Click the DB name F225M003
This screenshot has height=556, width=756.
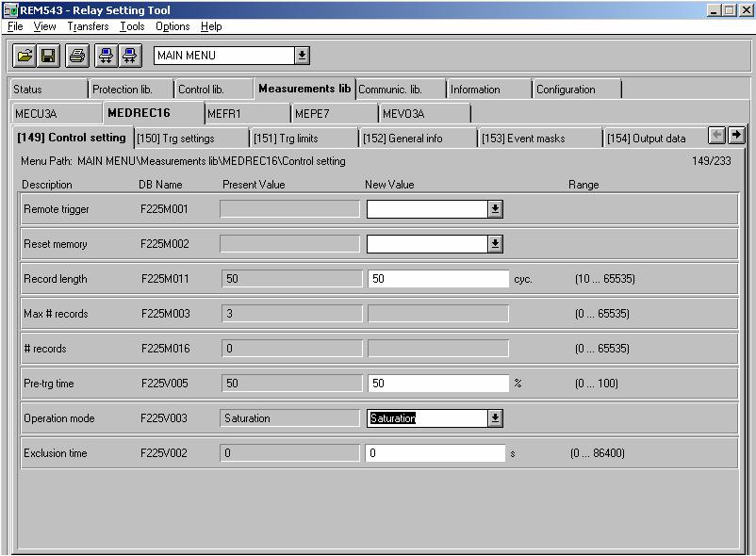point(165,314)
